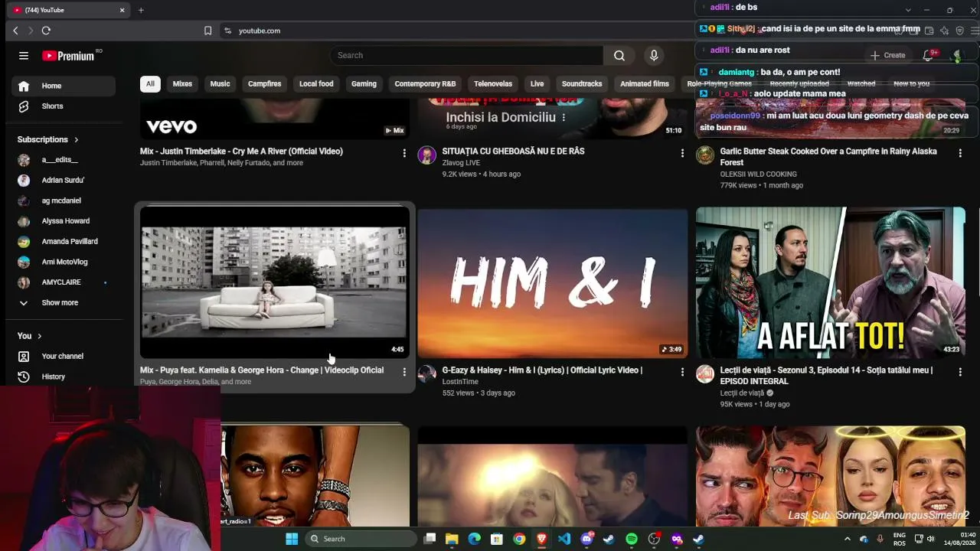Go back in the browser
This screenshot has width=980, height=551.
pyautogui.click(x=15, y=31)
